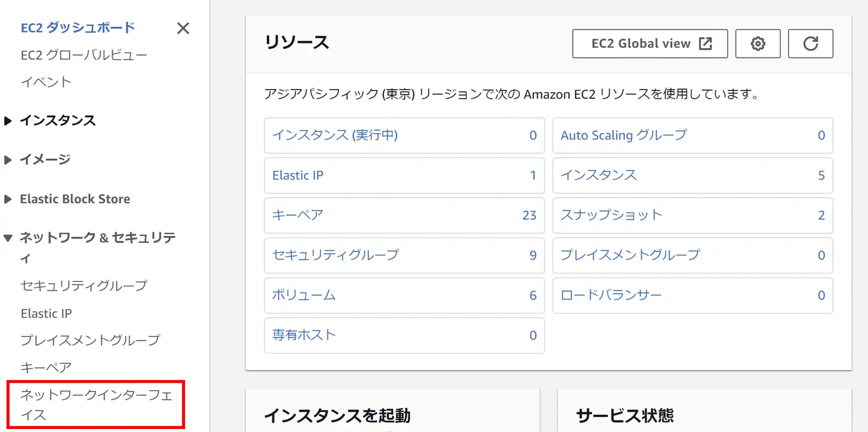Open Elastic IP resource card
The height and width of the screenshot is (432, 868).
(404, 176)
